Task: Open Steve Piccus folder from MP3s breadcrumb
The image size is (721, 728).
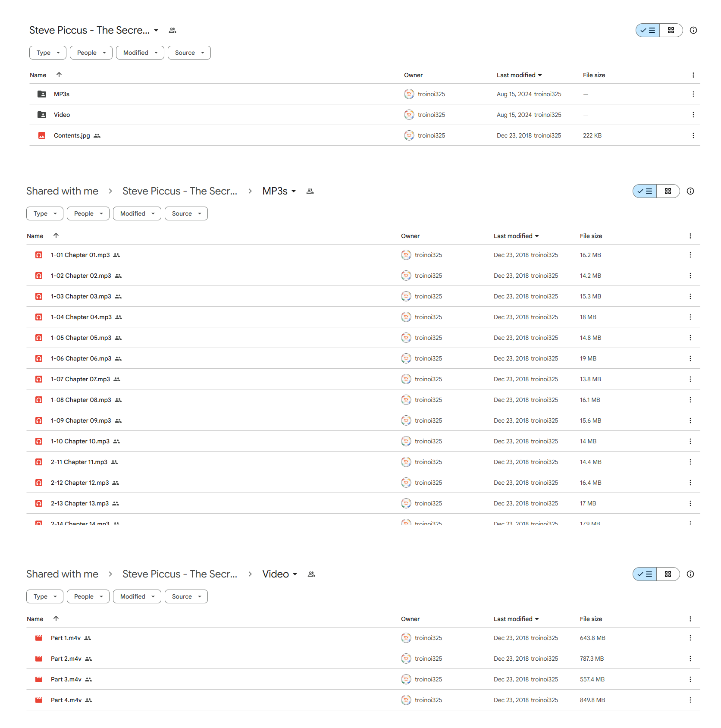Action: [x=180, y=191]
